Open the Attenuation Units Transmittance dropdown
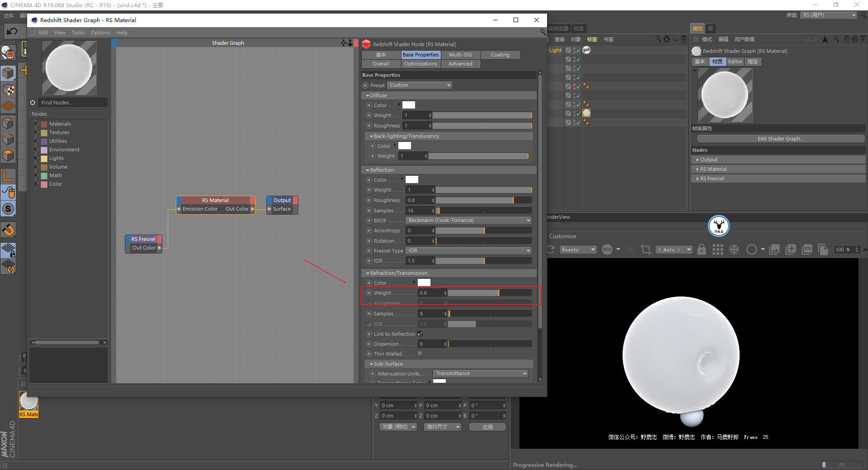 [481, 374]
